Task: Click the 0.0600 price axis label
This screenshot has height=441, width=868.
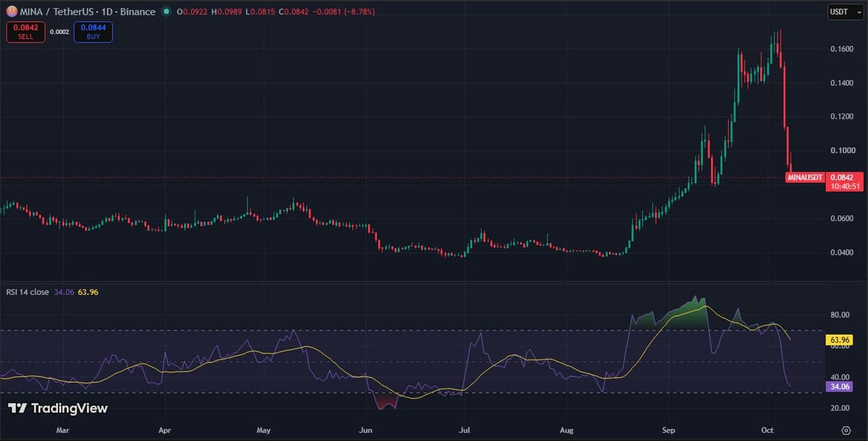Action: (842, 218)
